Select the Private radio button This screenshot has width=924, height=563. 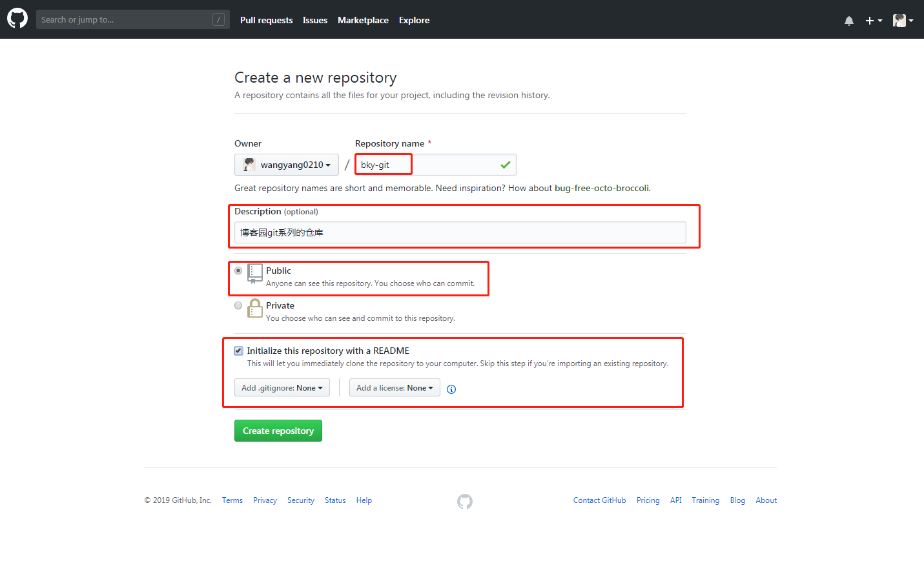pyautogui.click(x=238, y=305)
